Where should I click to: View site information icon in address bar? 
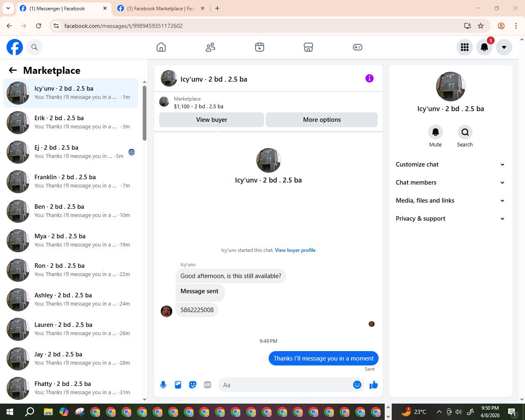(57, 26)
